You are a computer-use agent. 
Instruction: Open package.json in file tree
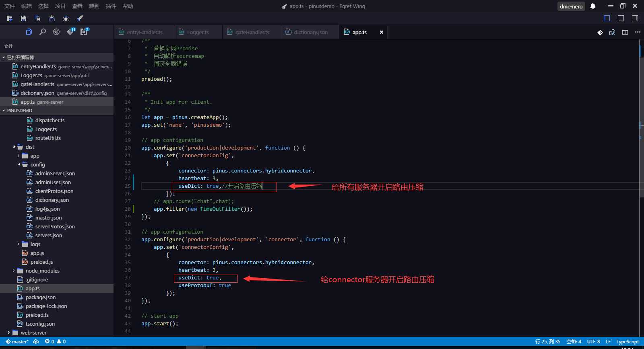coord(57,298)
